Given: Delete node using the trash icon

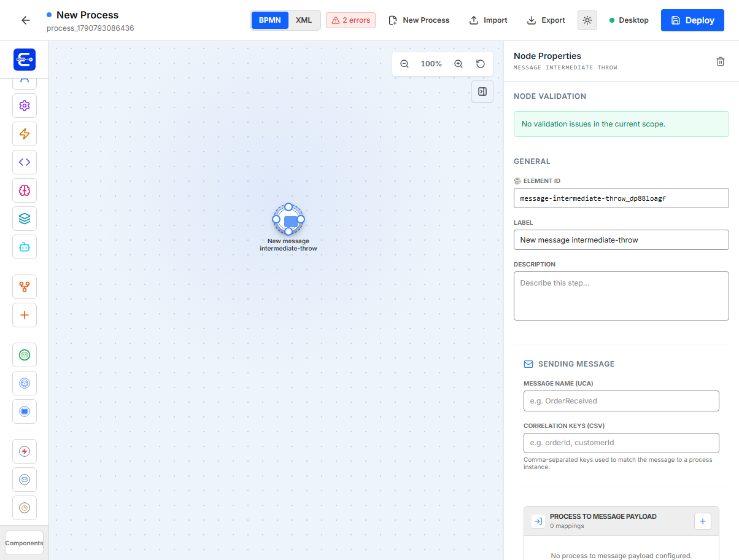Looking at the screenshot, I should pyautogui.click(x=721, y=61).
